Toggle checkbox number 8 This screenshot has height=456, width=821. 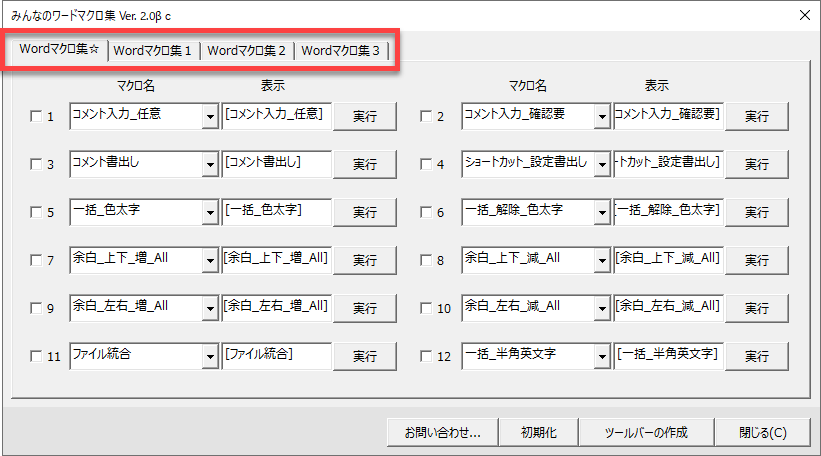426,261
